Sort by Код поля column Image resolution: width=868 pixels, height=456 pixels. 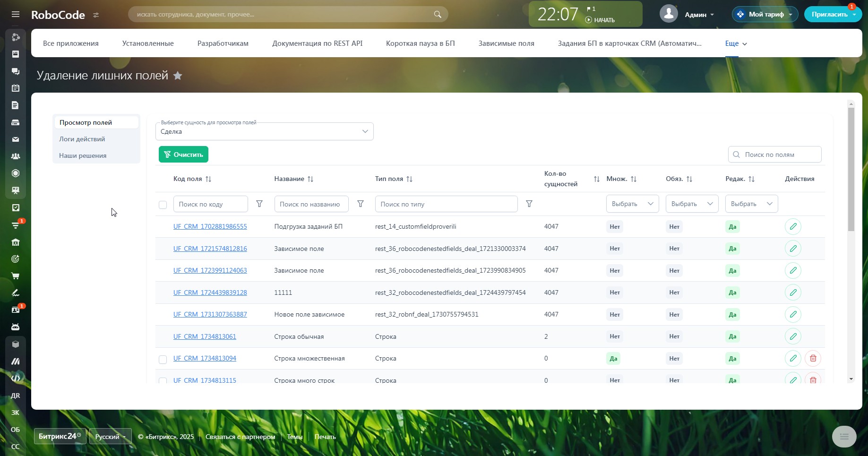[x=208, y=179]
